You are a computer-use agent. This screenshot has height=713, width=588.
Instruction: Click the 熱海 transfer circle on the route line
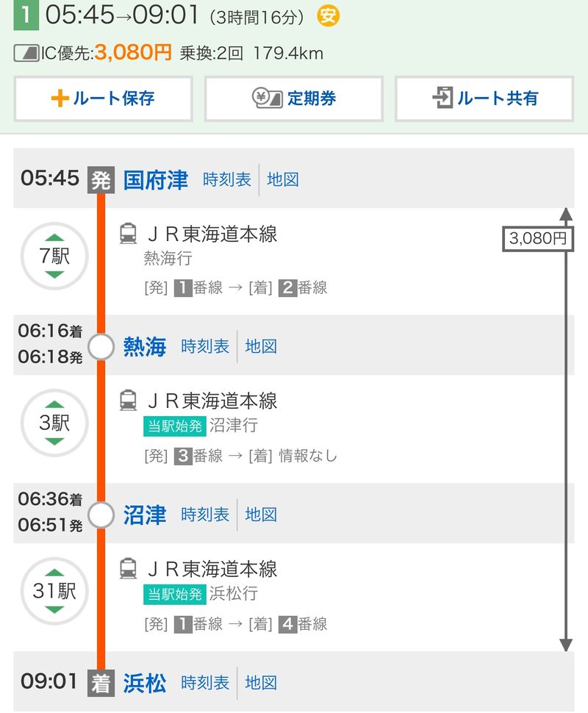point(101,346)
